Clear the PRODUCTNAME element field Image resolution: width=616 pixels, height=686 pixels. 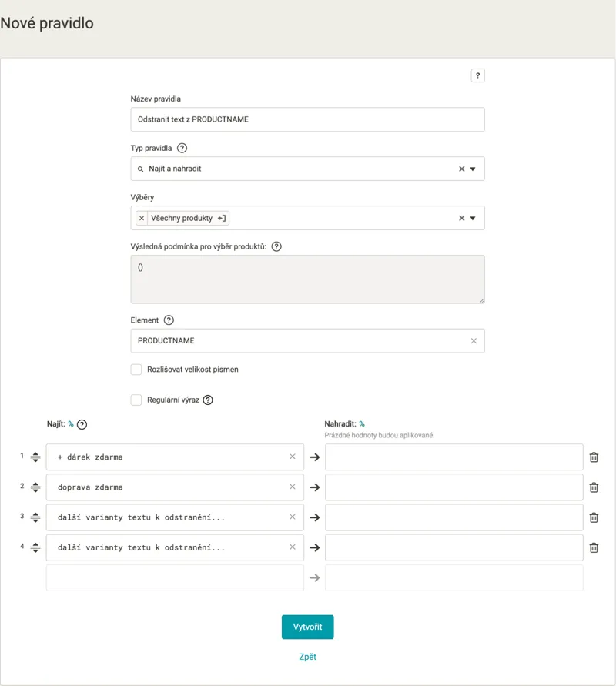(x=474, y=341)
